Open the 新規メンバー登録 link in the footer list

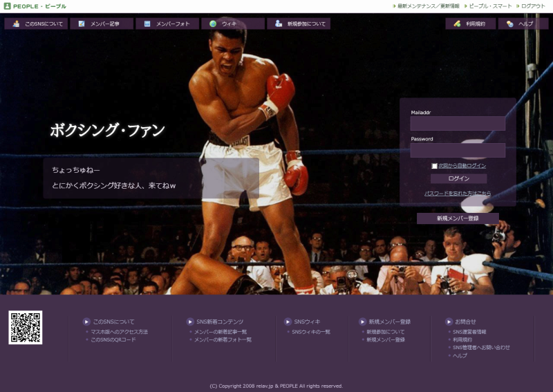386,339
